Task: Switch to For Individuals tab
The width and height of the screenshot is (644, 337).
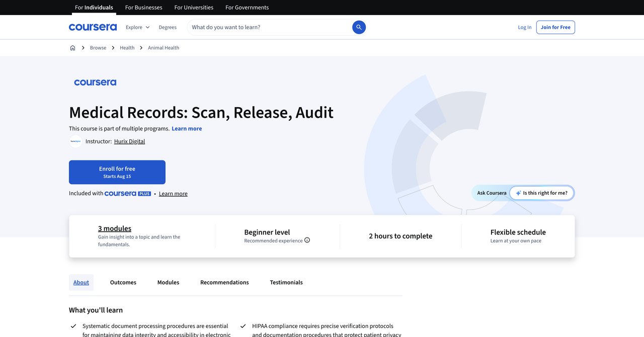Action: pos(94,8)
